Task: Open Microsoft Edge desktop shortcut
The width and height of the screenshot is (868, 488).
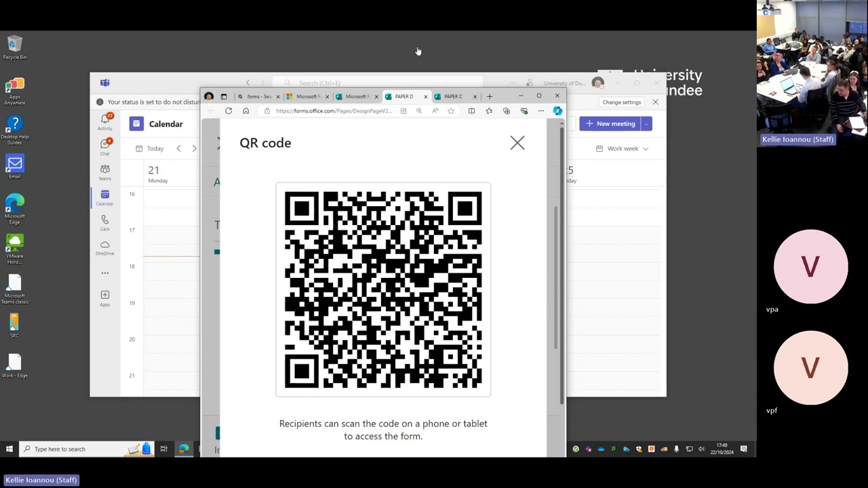Action: click(15, 209)
